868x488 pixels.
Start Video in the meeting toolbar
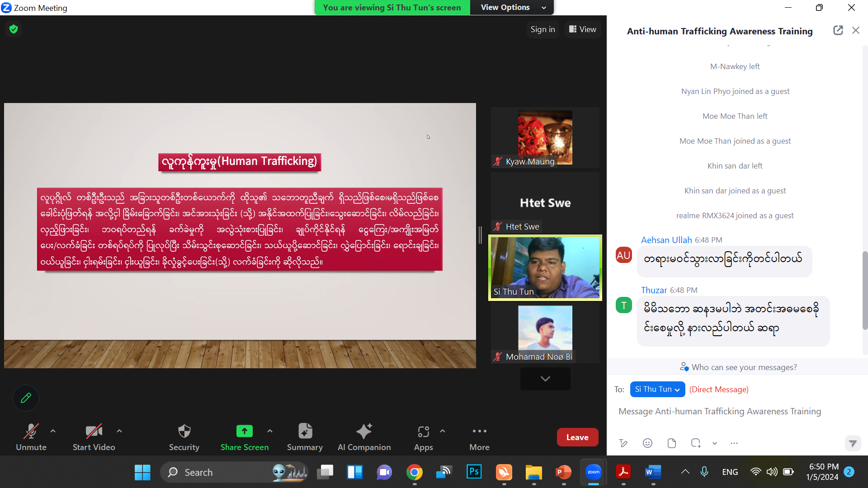94,437
